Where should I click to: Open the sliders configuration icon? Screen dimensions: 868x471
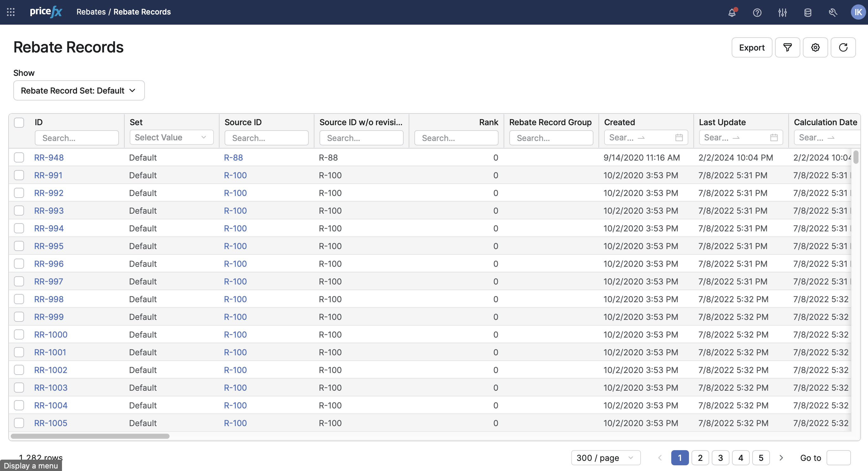(x=782, y=12)
